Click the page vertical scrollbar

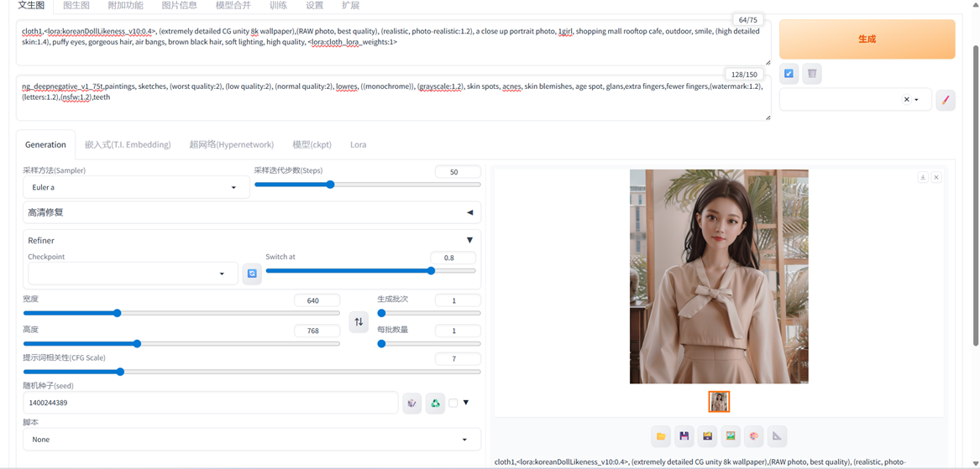click(x=976, y=195)
